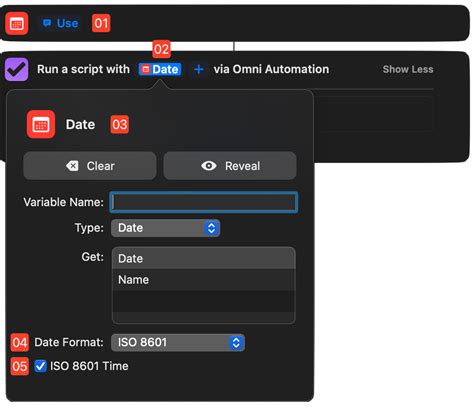Reveal the Date variable source
Viewport: 474px width, 407px height.
click(230, 166)
